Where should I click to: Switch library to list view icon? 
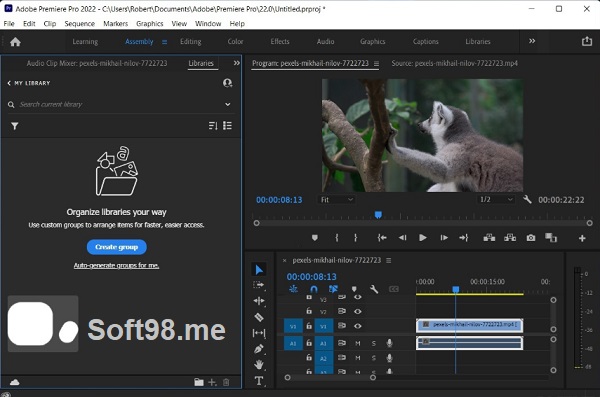point(227,126)
